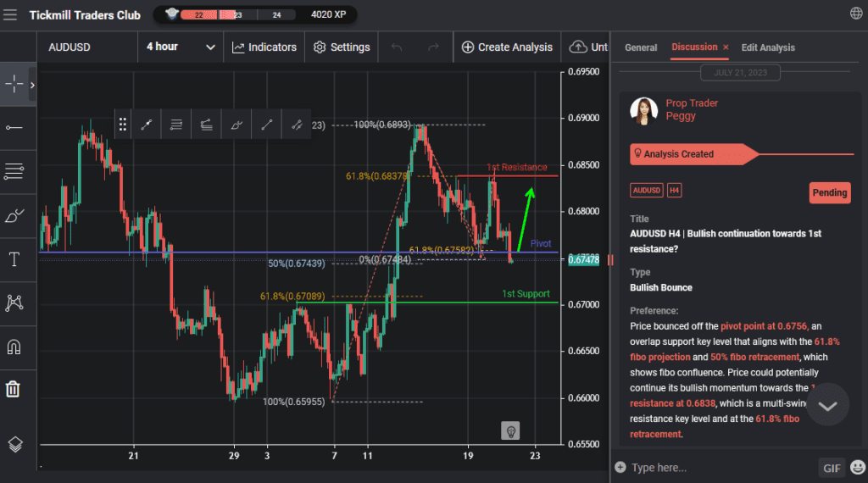
Task: Open the GIF picker
Action: pos(832,468)
